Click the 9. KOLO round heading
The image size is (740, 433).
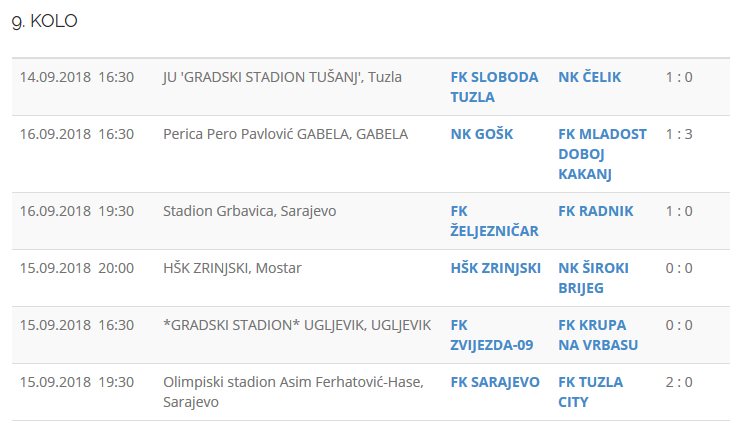pos(44,23)
